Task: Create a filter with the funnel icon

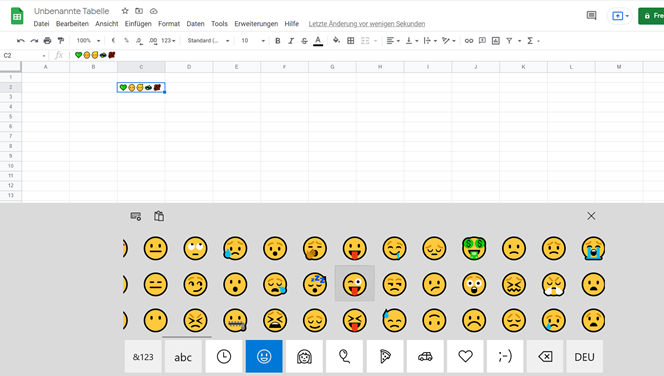Action: coord(509,41)
